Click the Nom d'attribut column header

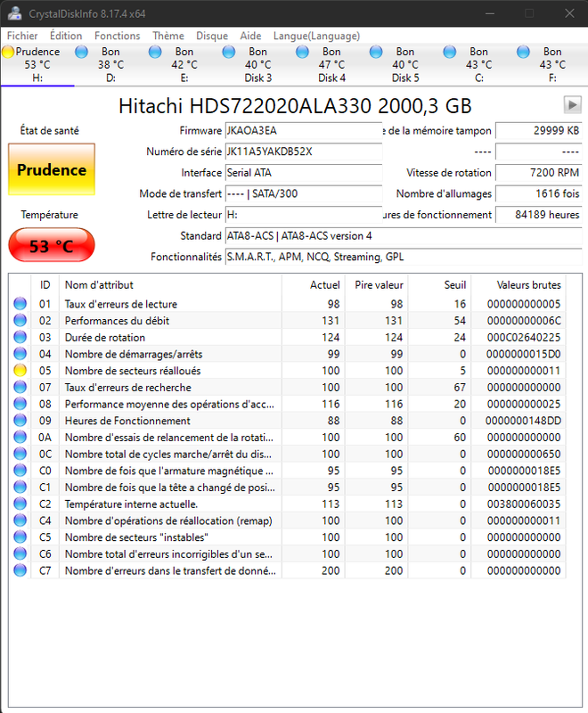tap(170, 285)
